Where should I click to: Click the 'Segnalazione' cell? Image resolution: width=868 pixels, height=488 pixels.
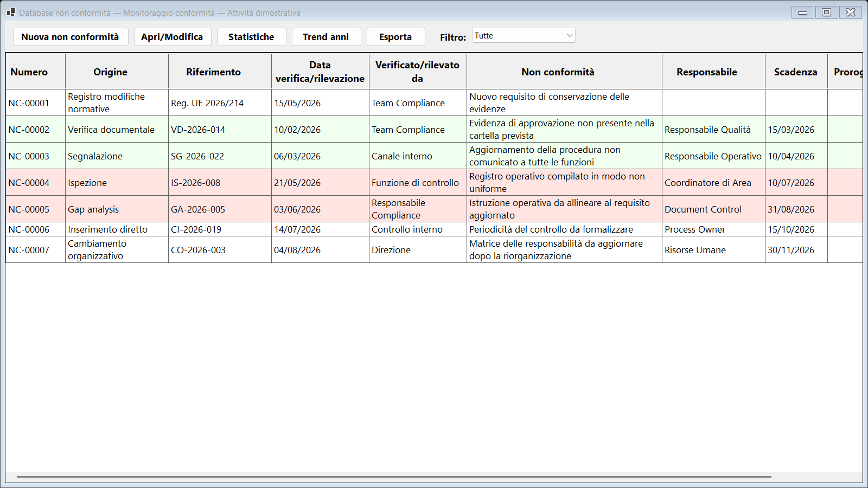click(117, 156)
